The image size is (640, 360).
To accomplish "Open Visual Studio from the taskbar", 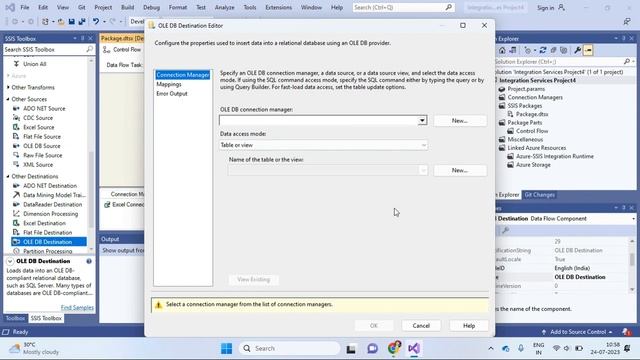I will [413, 349].
